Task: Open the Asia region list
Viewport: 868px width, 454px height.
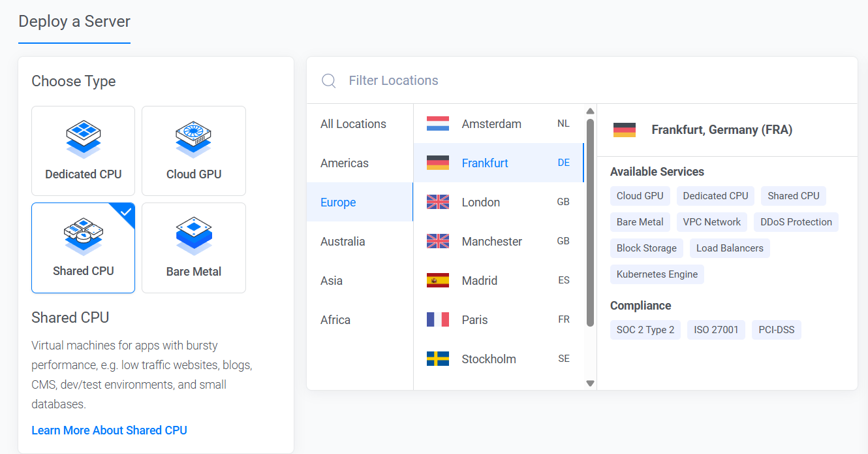Action: [360, 280]
